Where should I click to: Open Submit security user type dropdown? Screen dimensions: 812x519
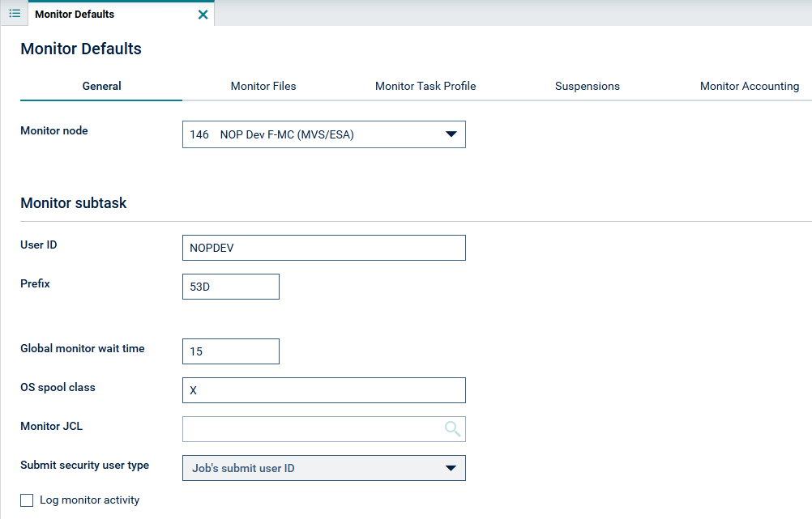pyautogui.click(x=323, y=468)
